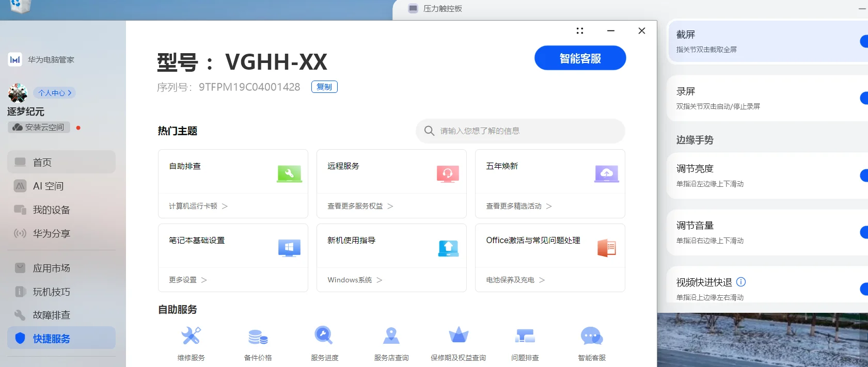Click the 五年焕新 cloud upload icon
This screenshot has width=868, height=367.
coord(607,174)
